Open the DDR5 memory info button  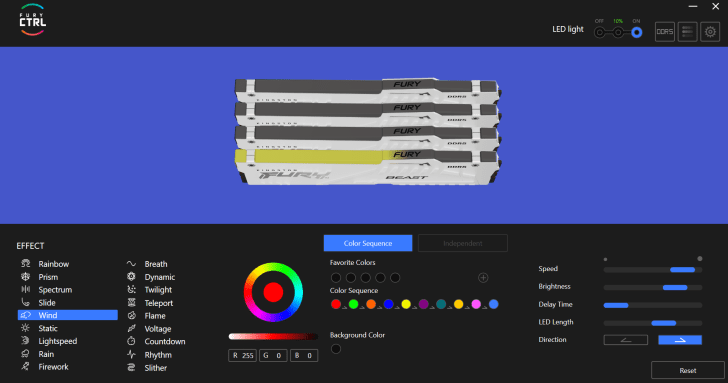click(x=665, y=32)
